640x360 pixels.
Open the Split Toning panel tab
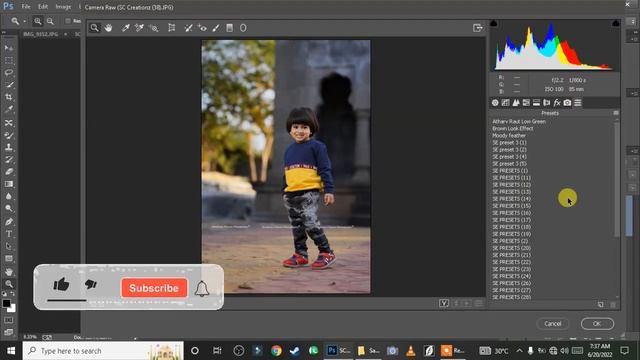coord(536,103)
